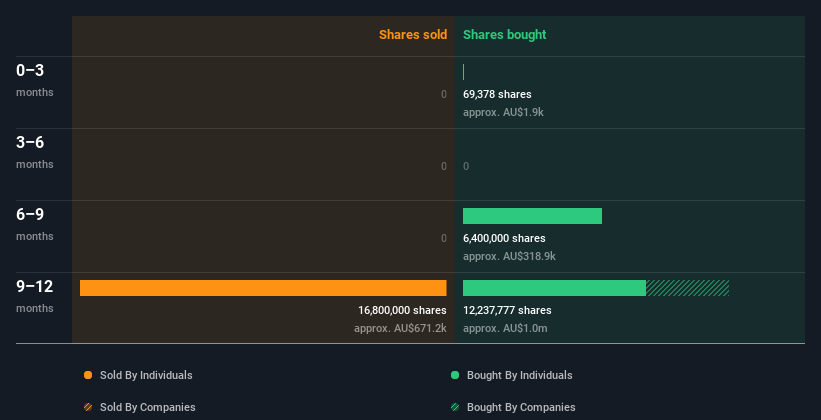Select the 16,800,000 shares value
Image resolution: width=821 pixels, height=420 pixels.
pos(402,310)
